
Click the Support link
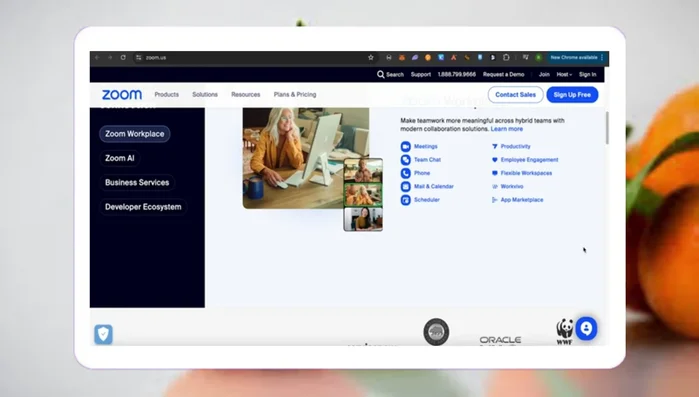pyautogui.click(x=421, y=74)
